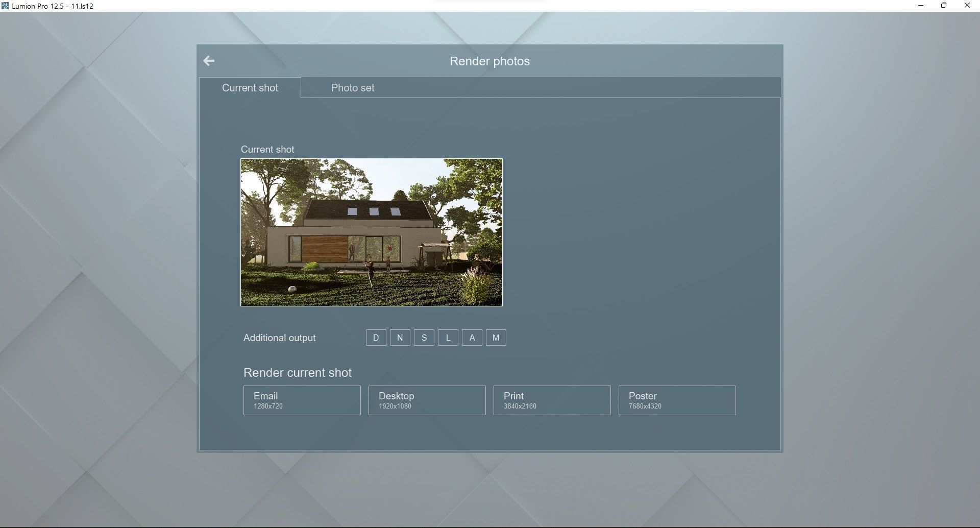Minimize the Lumion window
The image size is (980, 528).
[921, 6]
